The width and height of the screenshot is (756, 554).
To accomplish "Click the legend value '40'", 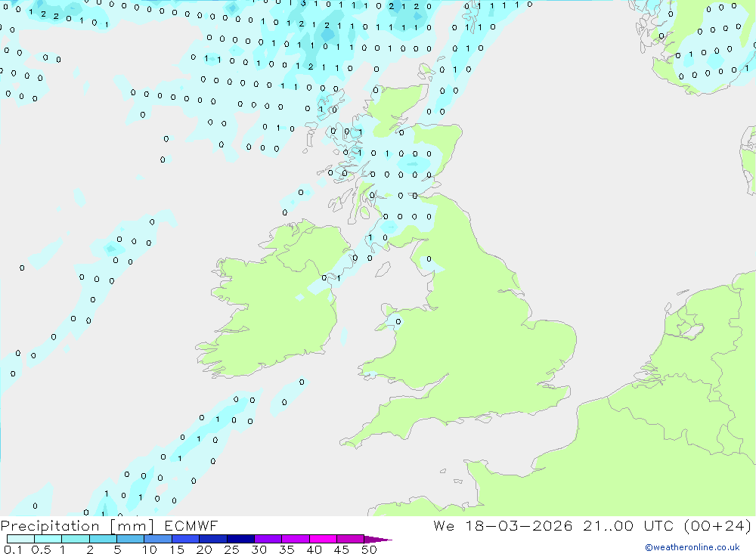I will [314, 549].
